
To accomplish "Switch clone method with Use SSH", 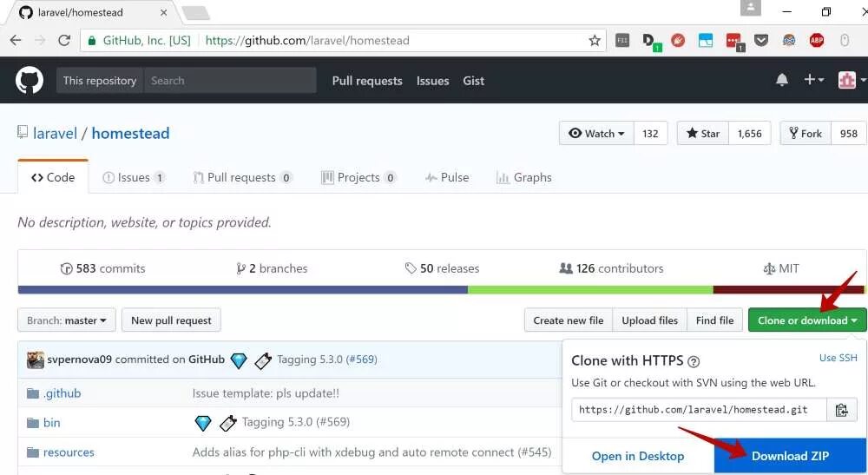I will coord(838,358).
